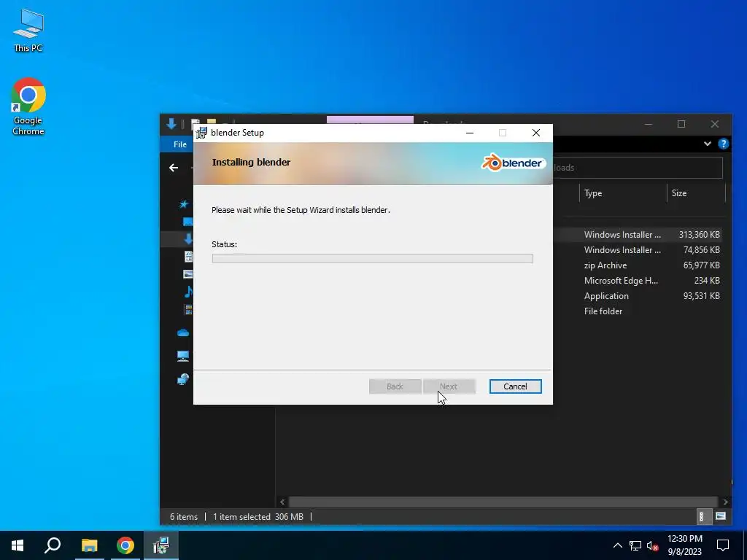Click the '6 items' status bar text
The width and height of the screenshot is (747, 560).
[x=183, y=517]
